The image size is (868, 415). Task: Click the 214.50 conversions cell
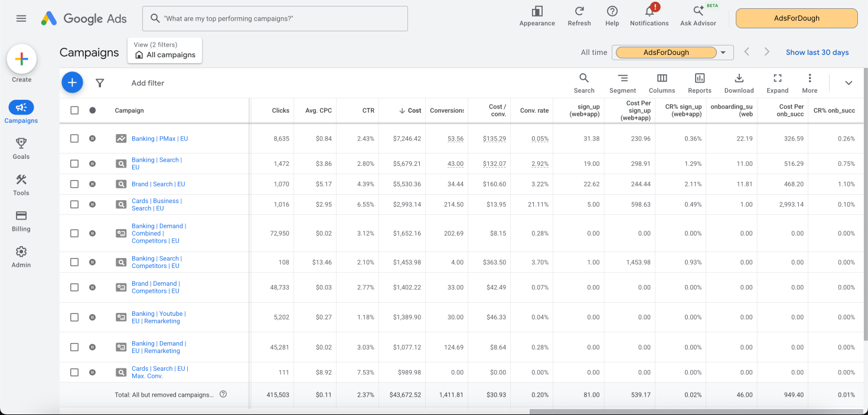(x=453, y=204)
